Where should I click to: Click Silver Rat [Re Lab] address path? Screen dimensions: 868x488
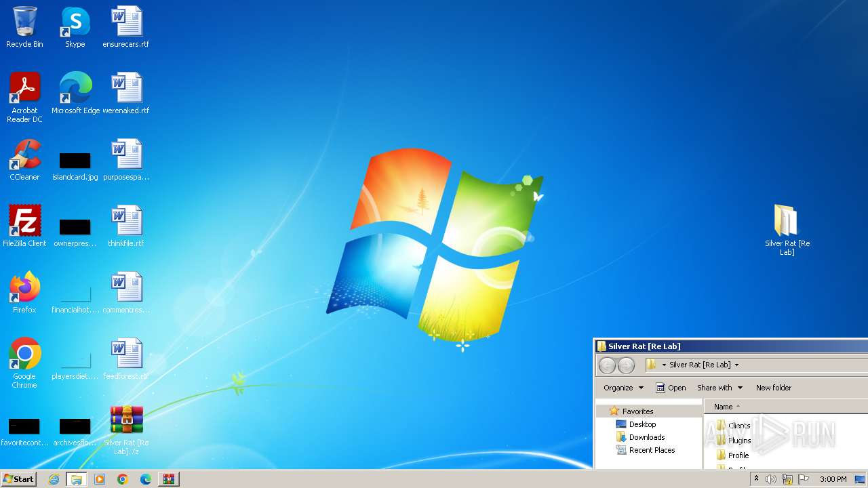click(x=700, y=365)
